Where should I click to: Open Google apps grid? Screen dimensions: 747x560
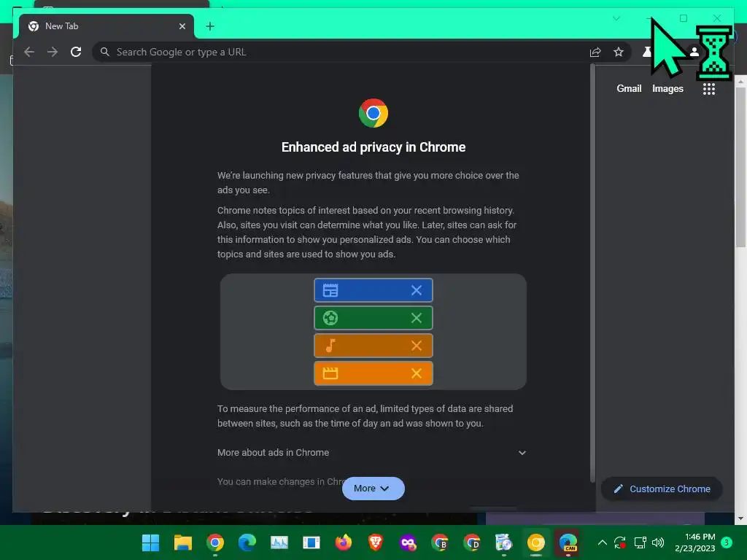[709, 89]
